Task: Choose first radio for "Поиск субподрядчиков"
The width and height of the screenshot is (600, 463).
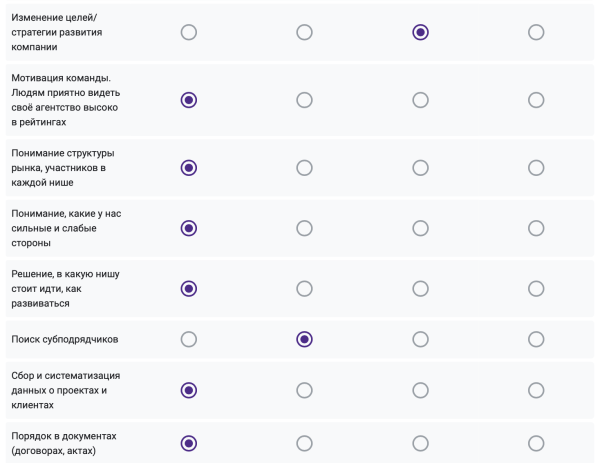Action: pos(189,339)
